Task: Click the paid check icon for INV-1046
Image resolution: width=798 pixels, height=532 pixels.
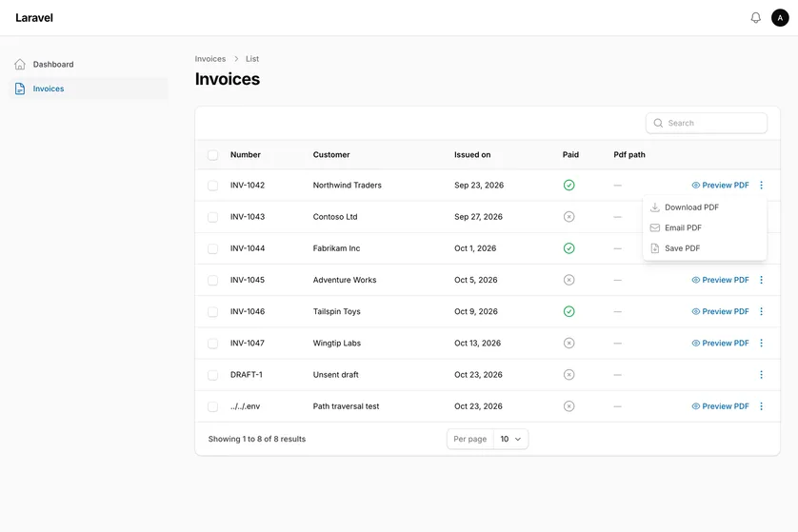Action: click(569, 311)
